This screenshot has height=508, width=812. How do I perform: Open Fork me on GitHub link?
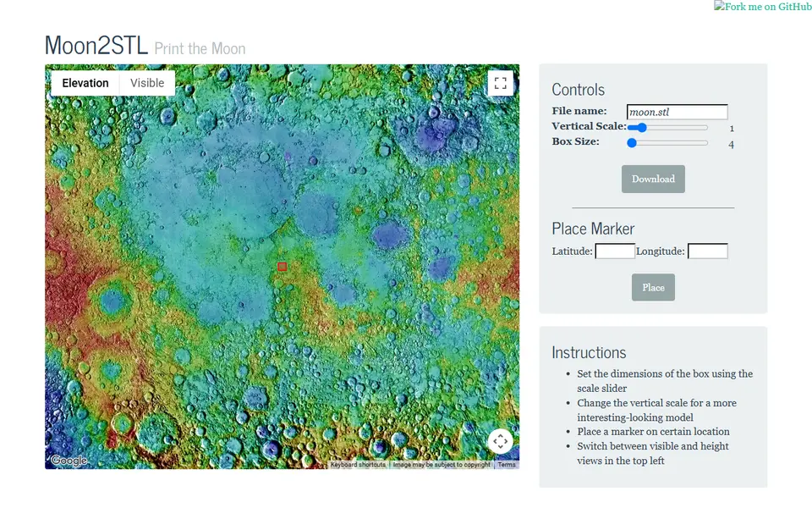coord(763,7)
